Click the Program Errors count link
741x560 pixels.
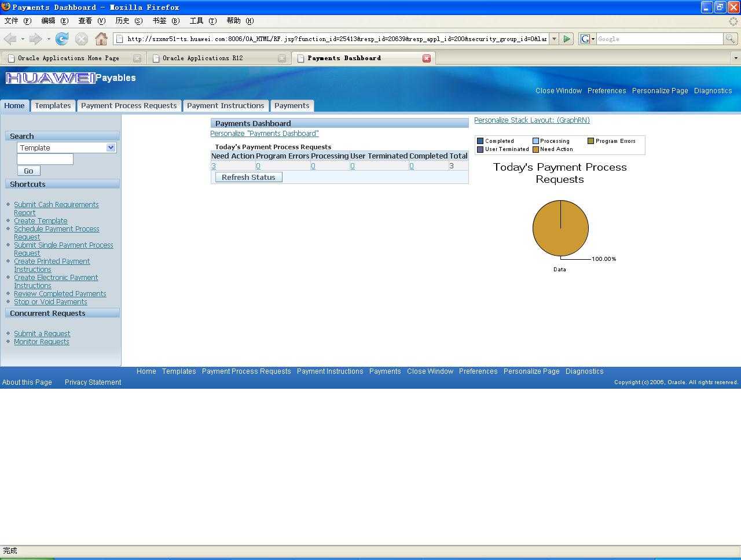pyautogui.click(x=258, y=166)
